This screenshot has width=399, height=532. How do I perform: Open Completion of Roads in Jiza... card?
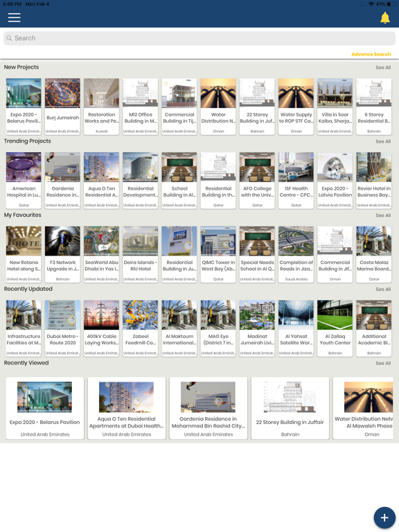pyautogui.click(x=296, y=254)
